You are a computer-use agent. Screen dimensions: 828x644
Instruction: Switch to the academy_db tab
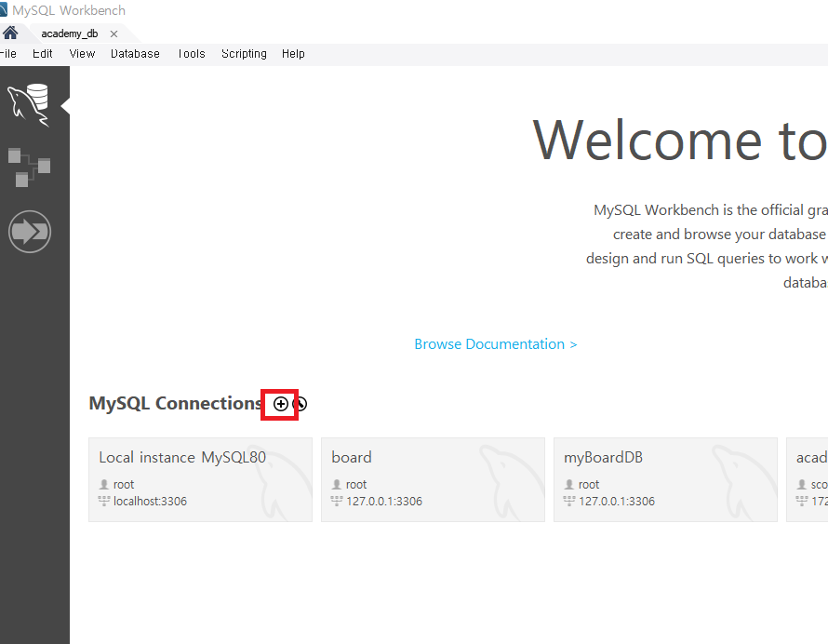[69, 34]
